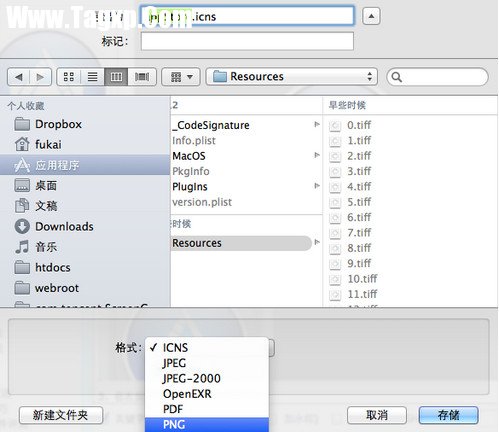
Task: Select webroot folder in the sidebar
Action: 85,288
